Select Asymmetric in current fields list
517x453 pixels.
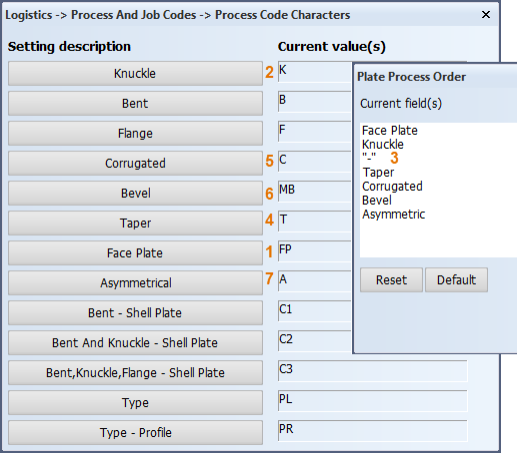coord(394,214)
